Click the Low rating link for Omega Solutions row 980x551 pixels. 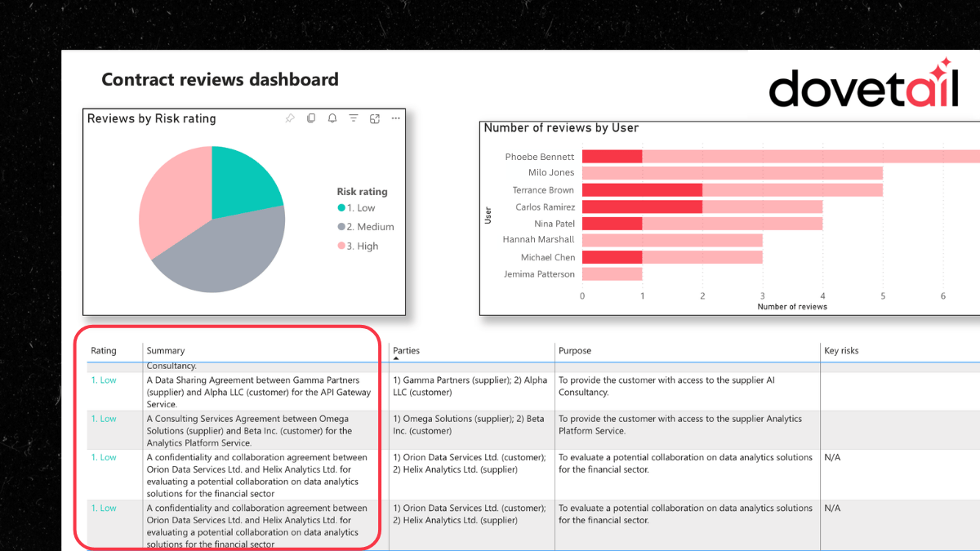click(104, 419)
